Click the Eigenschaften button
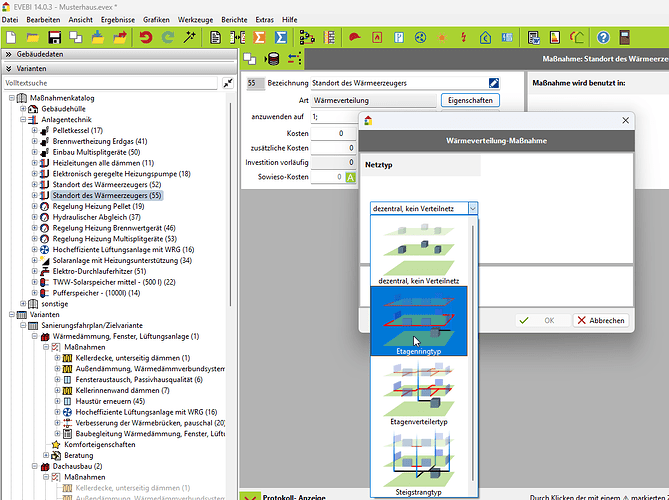This screenshot has width=669, height=500. (468, 101)
